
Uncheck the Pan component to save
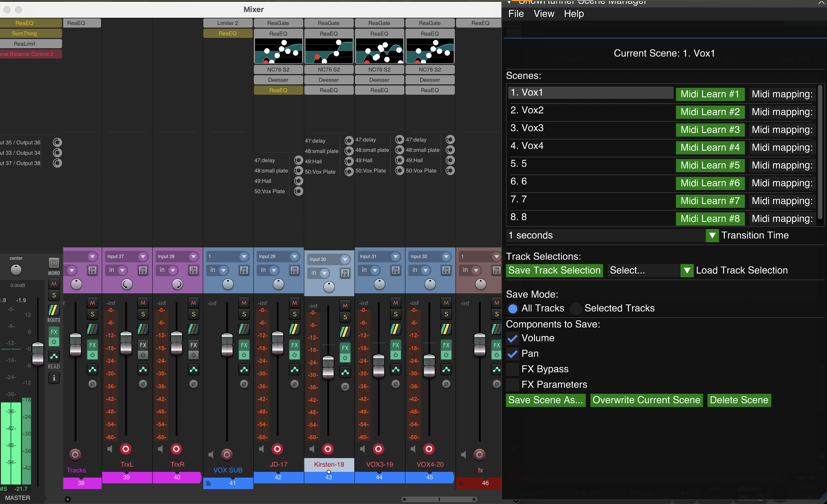(x=513, y=353)
